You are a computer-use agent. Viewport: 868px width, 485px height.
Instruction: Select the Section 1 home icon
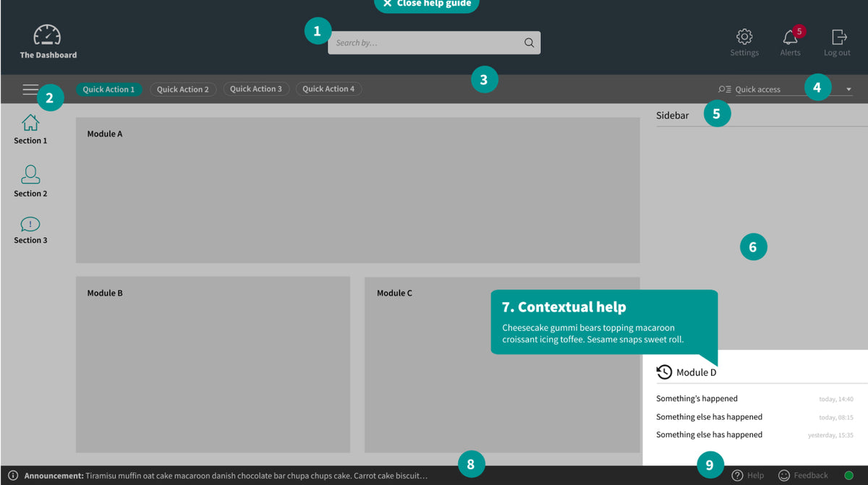coord(30,122)
